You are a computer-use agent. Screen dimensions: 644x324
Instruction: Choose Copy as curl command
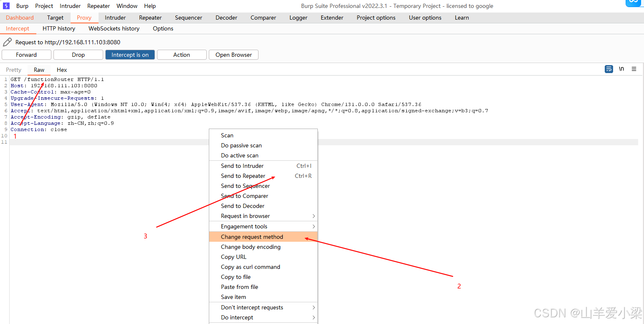point(263,267)
